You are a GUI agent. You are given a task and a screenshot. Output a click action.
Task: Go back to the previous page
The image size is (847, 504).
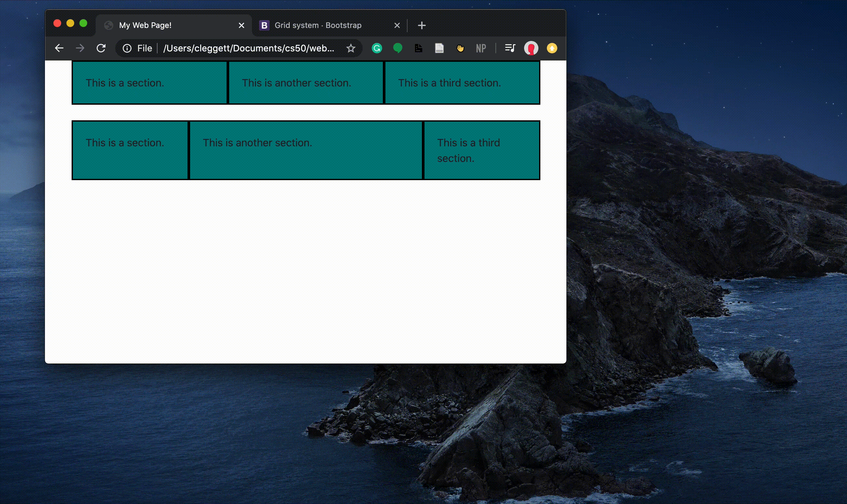click(59, 48)
